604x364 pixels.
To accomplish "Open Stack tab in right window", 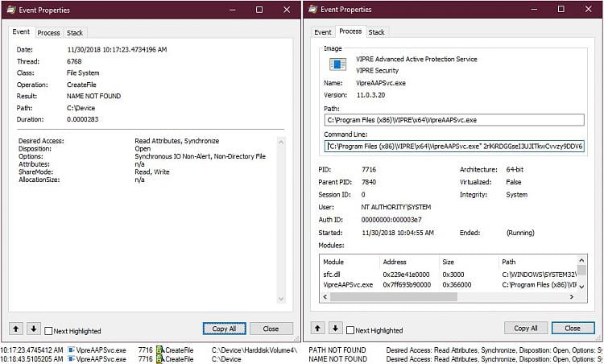I will tap(376, 32).
